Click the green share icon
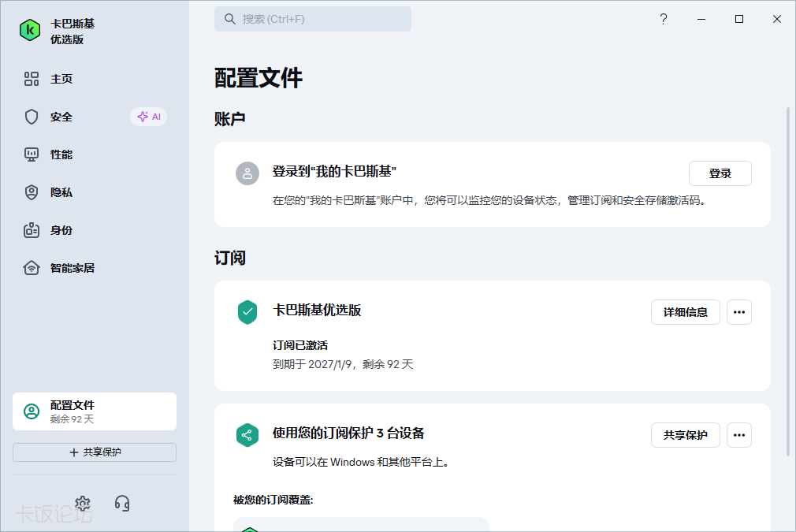 point(247,435)
